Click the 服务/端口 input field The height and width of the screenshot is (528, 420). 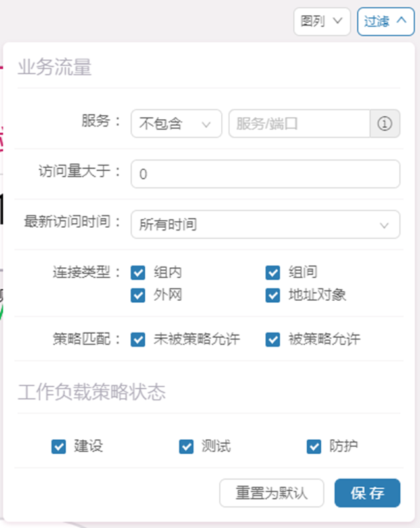click(299, 124)
